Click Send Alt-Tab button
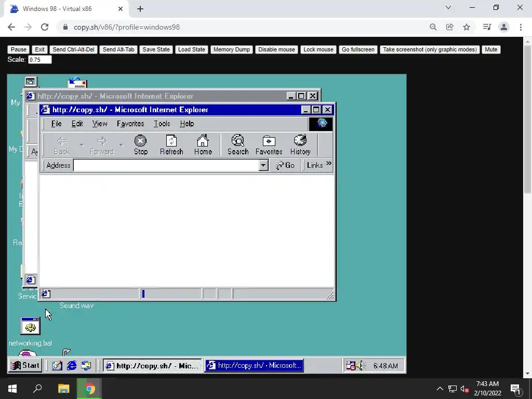 [x=118, y=49]
